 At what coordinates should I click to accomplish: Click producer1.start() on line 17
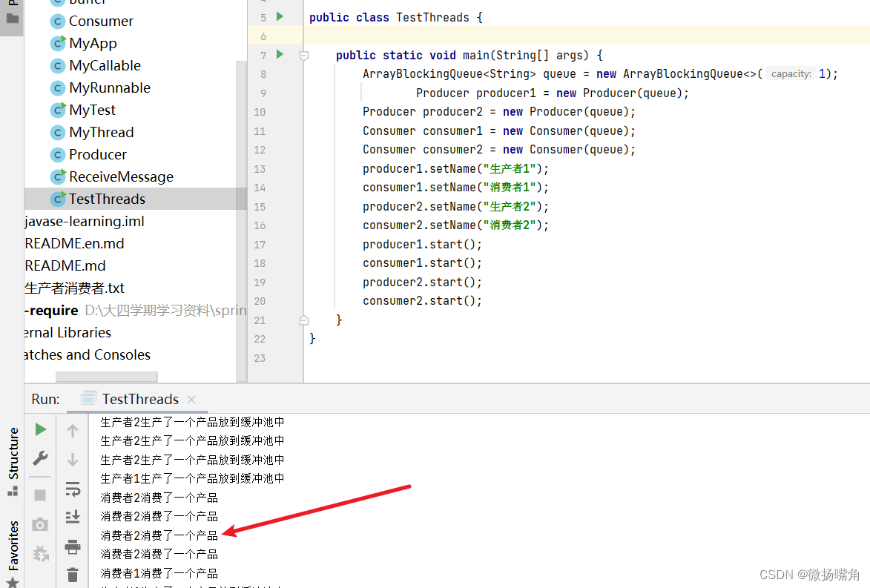(x=422, y=244)
